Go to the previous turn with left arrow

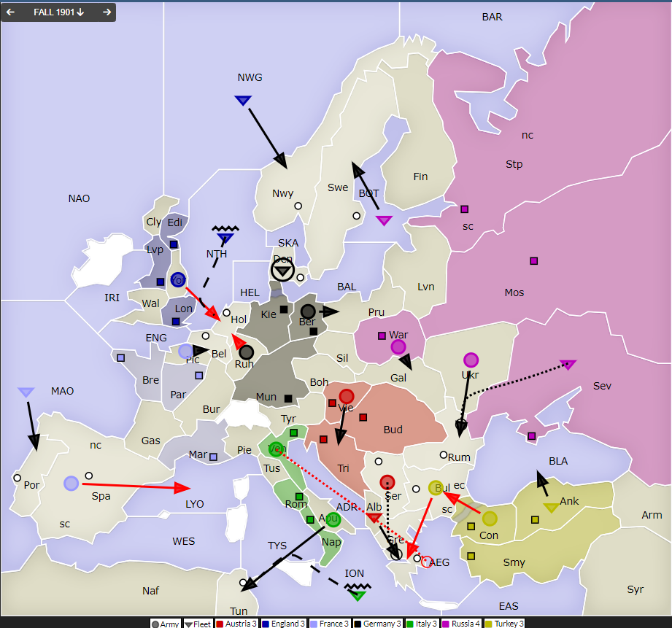10,12
